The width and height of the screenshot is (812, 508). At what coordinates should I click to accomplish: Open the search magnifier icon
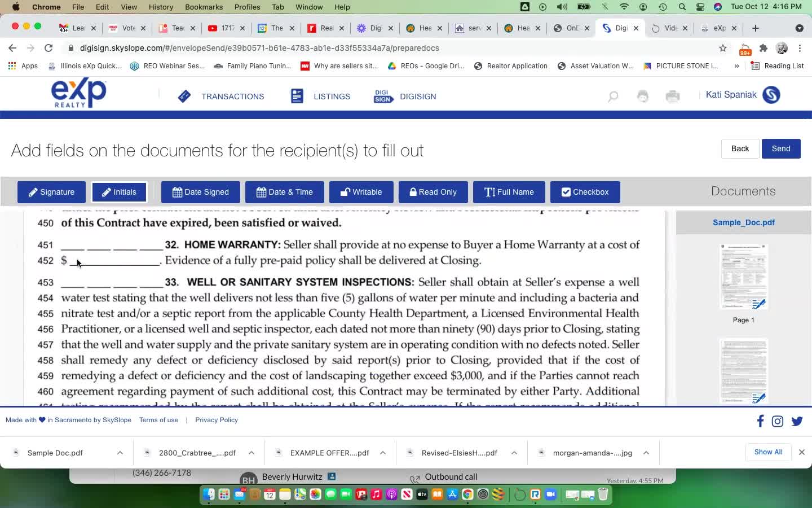pyautogui.click(x=613, y=97)
